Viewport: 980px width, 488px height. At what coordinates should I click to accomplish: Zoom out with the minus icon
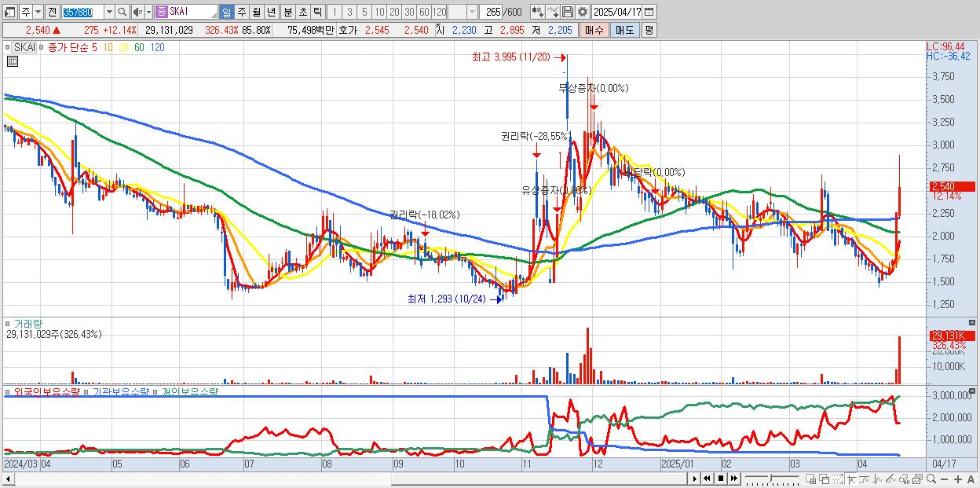point(944,479)
